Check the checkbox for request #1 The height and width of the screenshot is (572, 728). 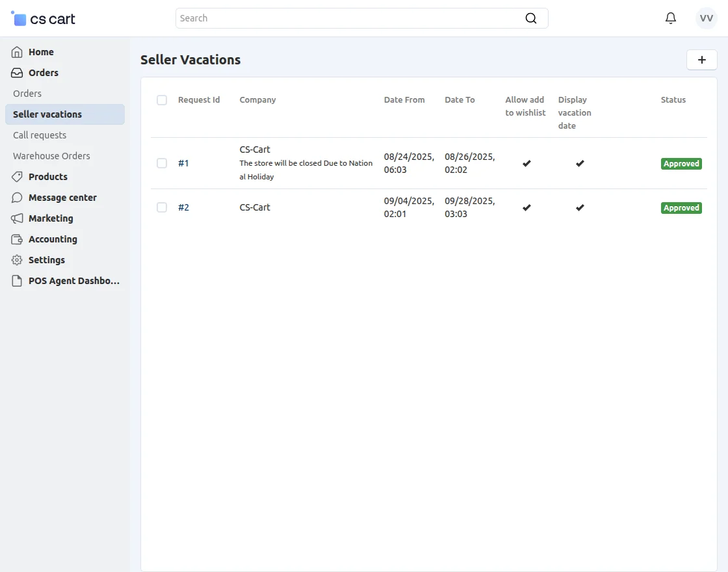point(162,163)
